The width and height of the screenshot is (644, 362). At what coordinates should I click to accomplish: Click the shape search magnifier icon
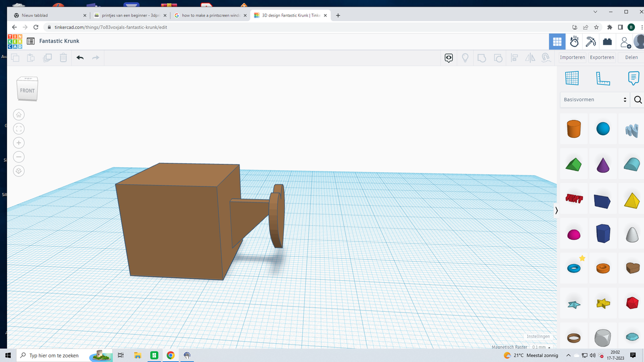click(x=638, y=100)
